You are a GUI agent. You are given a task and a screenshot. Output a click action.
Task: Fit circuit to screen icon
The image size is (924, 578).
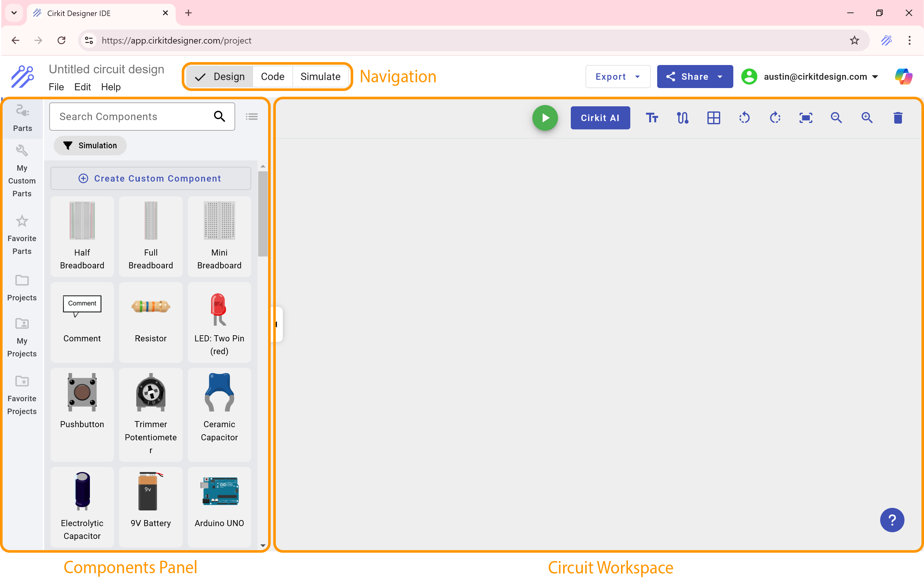coord(806,118)
